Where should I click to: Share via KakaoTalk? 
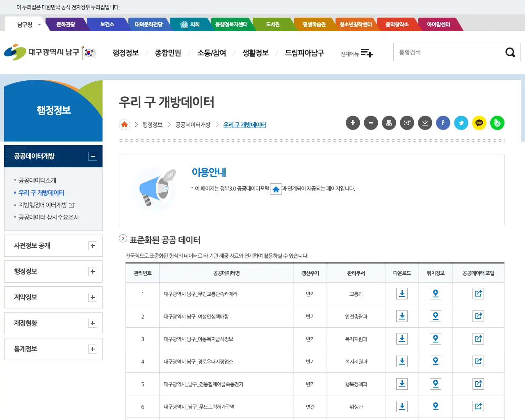pyautogui.click(x=479, y=123)
